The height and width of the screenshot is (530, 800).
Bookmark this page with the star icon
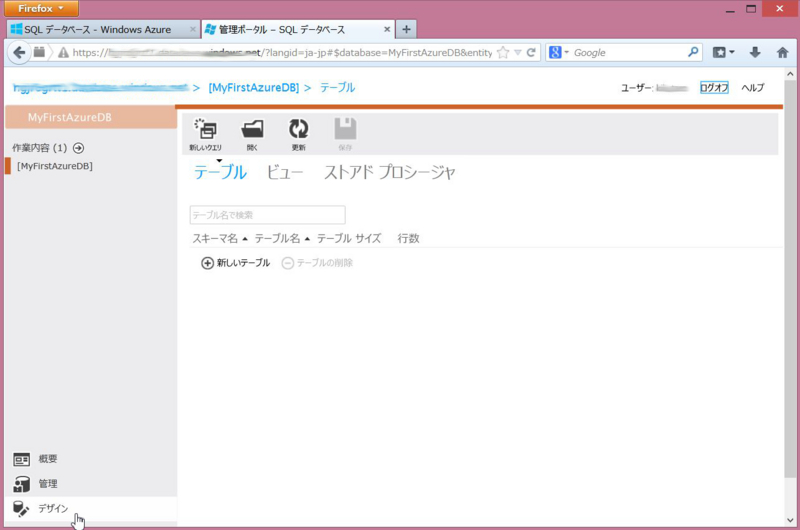pyautogui.click(x=503, y=53)
